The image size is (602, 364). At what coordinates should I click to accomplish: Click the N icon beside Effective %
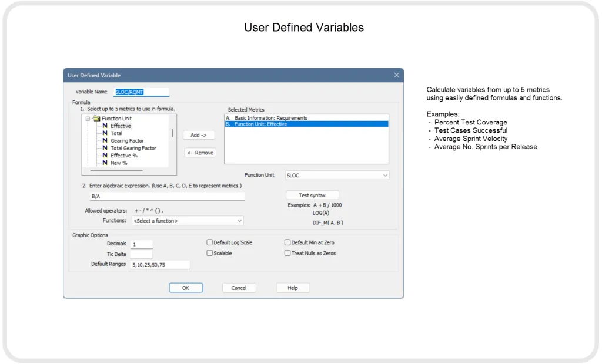[105, 156]
